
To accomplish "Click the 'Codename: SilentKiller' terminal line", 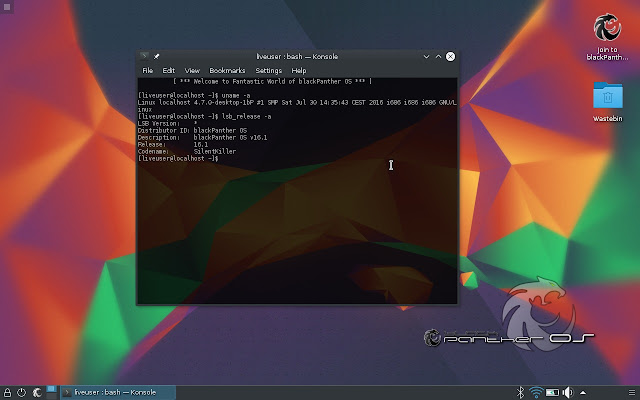I will point(187,151).
